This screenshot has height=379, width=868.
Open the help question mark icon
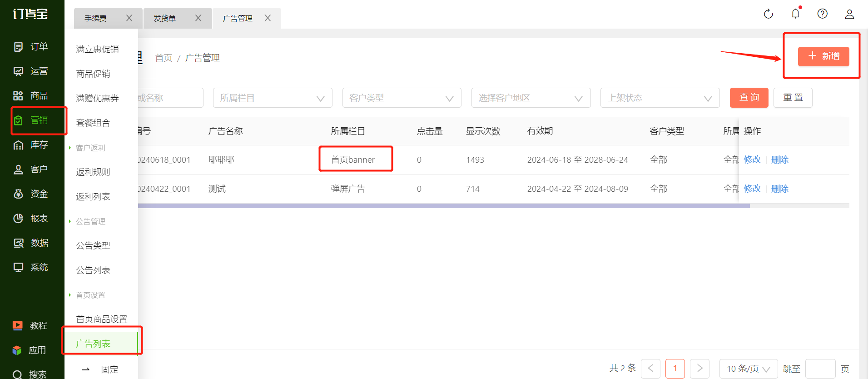(822, 14)
